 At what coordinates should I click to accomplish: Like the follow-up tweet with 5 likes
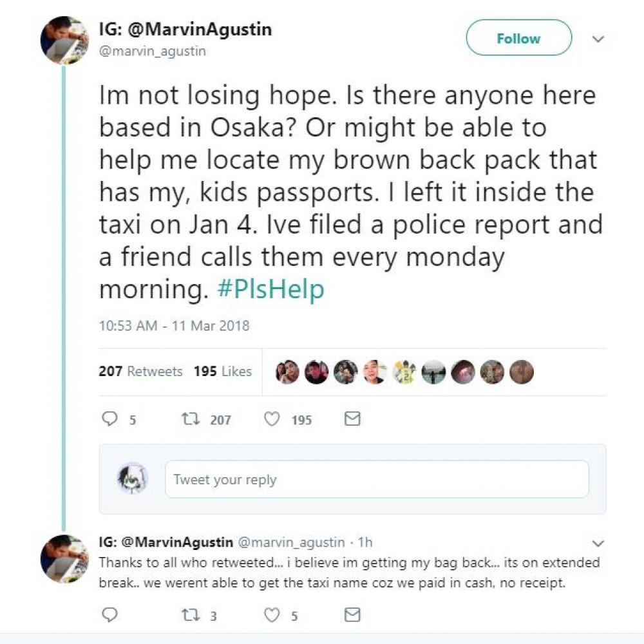click(x=272, y=615)
